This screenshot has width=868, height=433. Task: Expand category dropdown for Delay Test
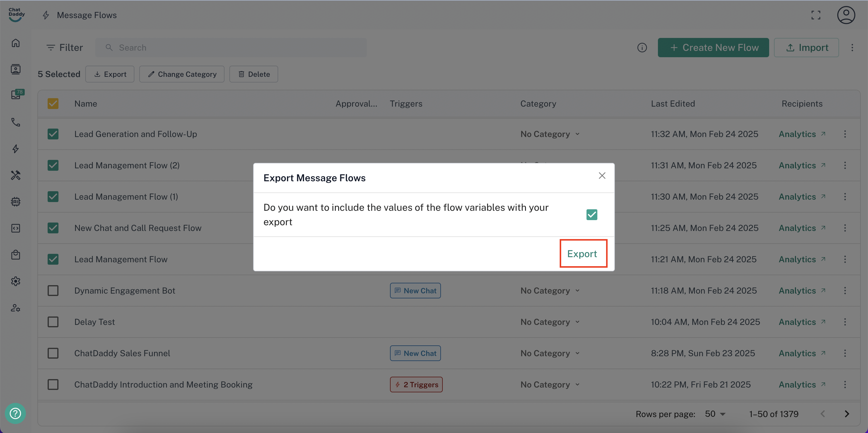point(550,322)
